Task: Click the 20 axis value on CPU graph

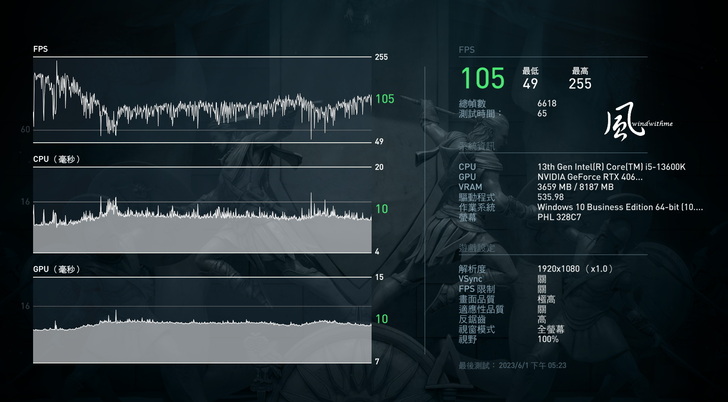Action: (379, 167)
